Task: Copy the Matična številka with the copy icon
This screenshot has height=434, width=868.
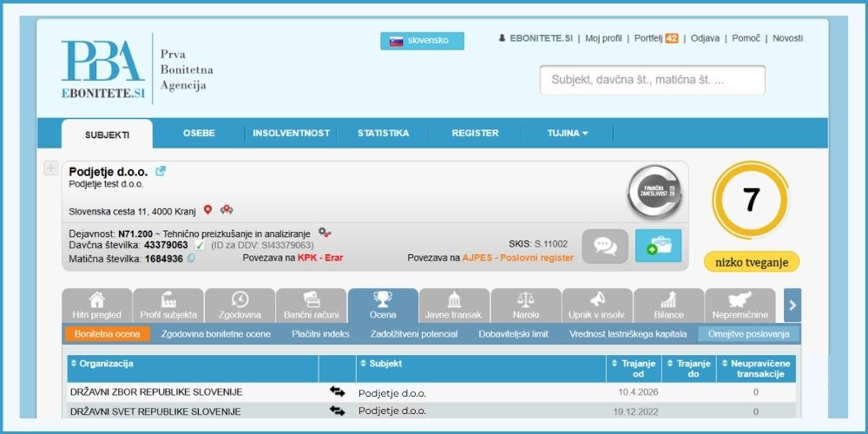Action: pos(191,258)
